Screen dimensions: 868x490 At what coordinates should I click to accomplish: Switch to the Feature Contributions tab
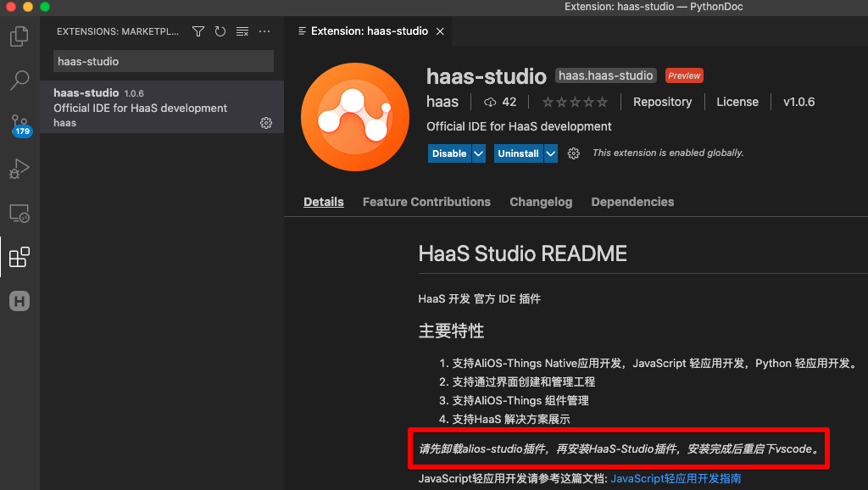[x=427, y=202]
